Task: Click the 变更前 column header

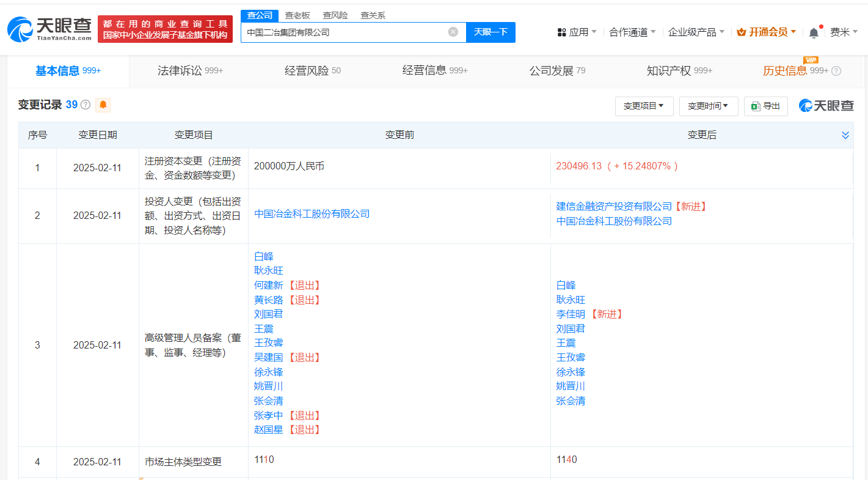Action: tap(399, 135)
